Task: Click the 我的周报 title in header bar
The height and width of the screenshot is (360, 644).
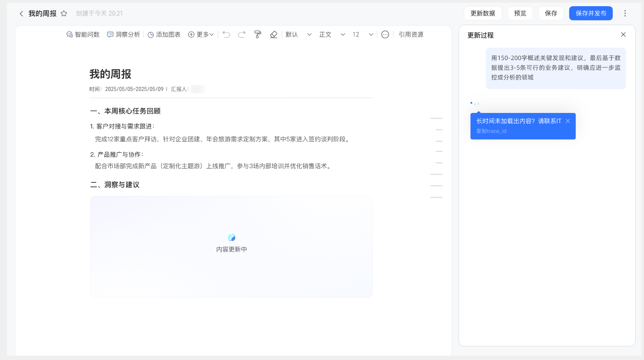Action: [x=42, y=13]
